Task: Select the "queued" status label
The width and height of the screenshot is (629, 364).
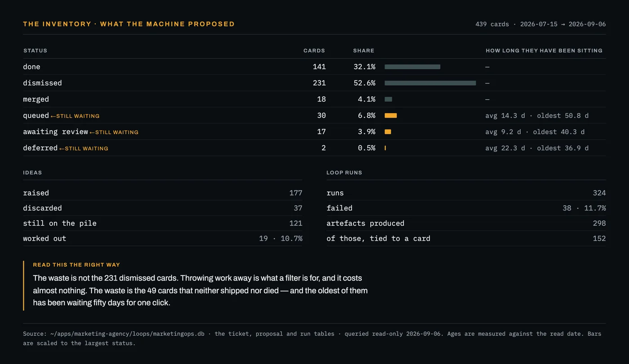Action: pyautogui.click(x=36, y=115)
